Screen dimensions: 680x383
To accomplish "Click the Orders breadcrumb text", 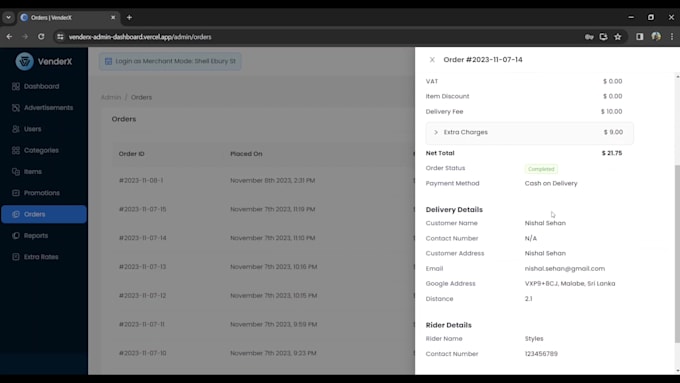I will (x=141, y=97).
